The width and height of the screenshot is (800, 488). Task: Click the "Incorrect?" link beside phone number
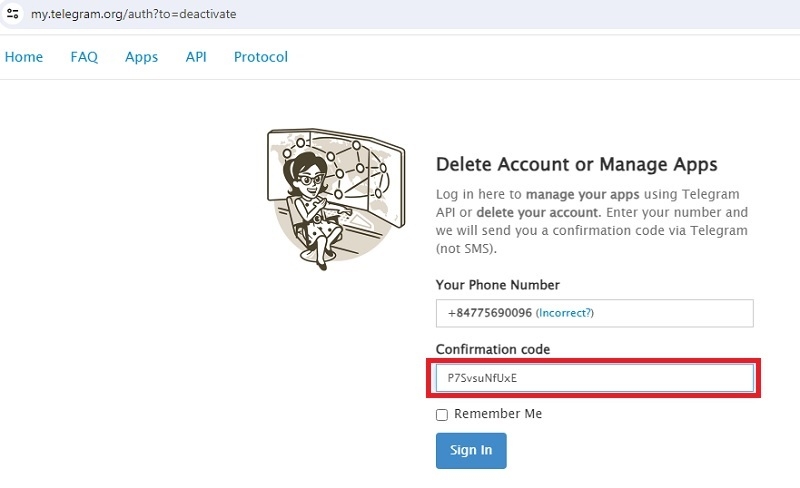coord(565,313)
